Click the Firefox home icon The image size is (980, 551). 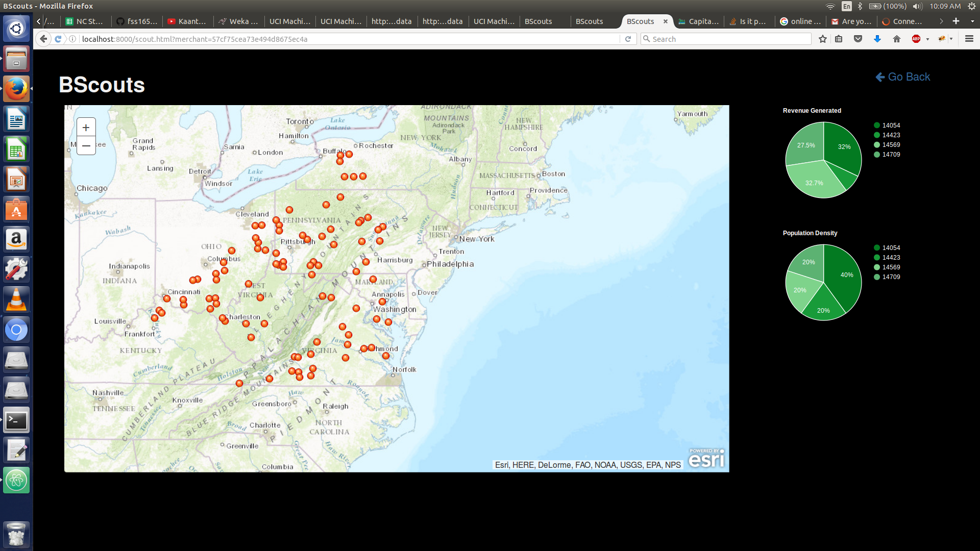897,39
